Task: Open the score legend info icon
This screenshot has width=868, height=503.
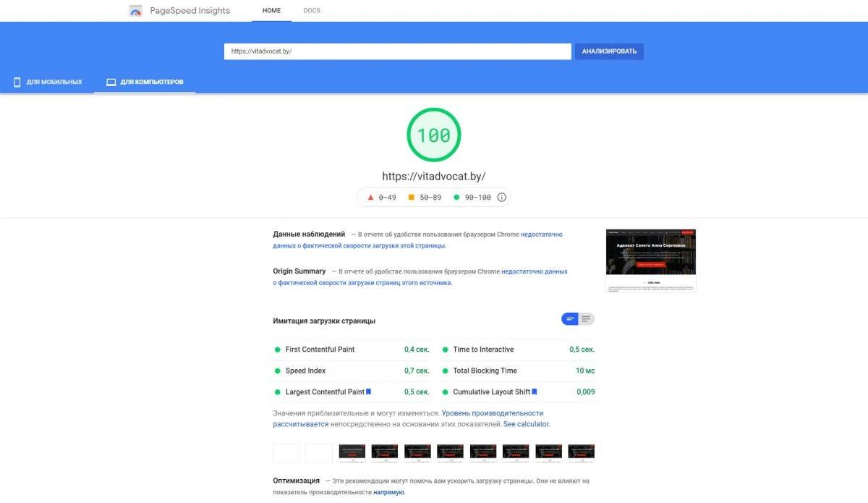Action: click(502, 198)
